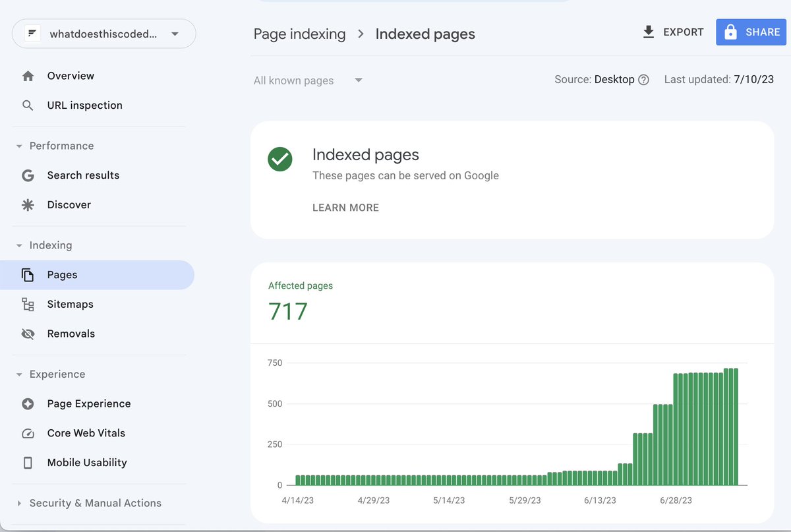
Task: Click the Removals crossed-eye icon
Action: pyautogui.click(x=28, y=334)
